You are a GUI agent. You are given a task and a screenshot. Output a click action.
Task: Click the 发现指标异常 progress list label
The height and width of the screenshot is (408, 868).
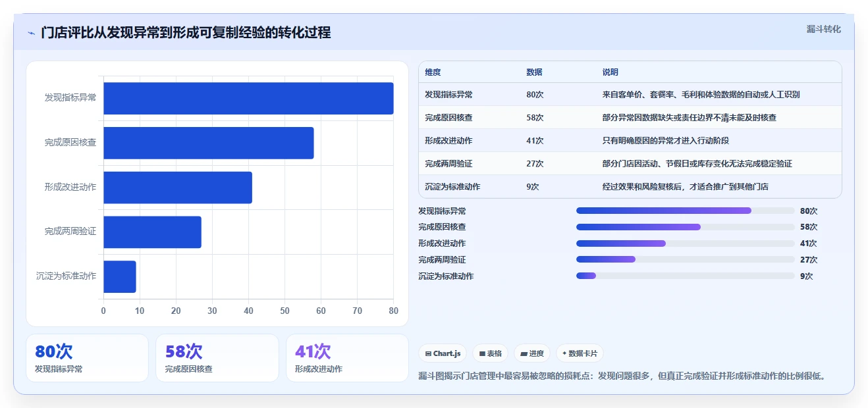[x=442, y=211]
